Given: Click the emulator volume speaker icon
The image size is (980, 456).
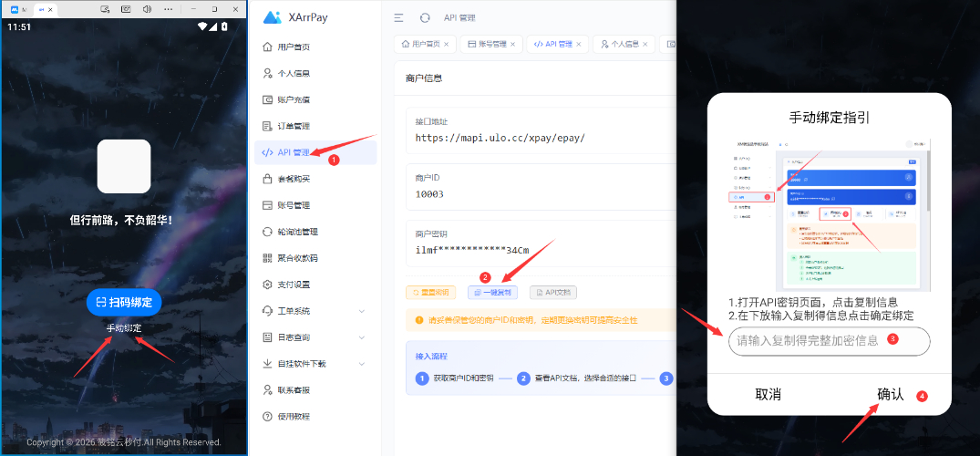Looking at the screenshot, I should 147,9.
